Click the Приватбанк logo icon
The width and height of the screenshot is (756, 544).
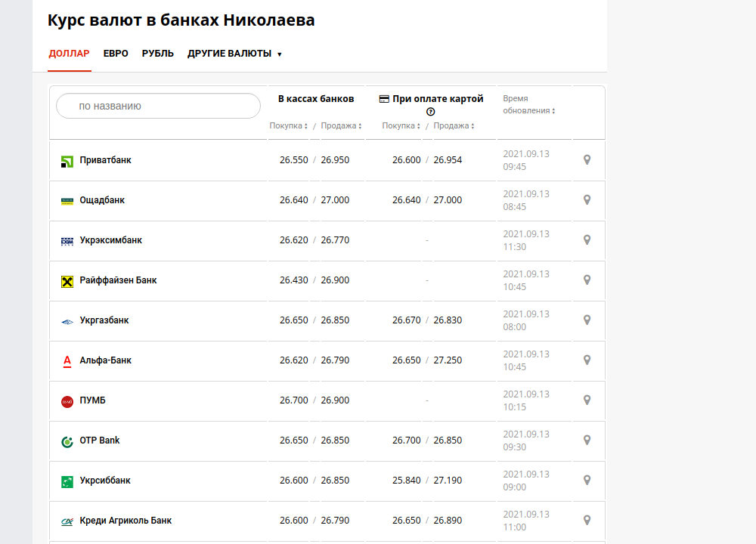point(67,162)
